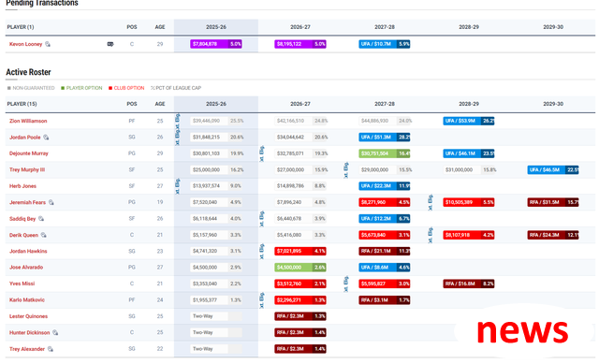Sort Active Roster by PLAYER (15) header
599x364 pixels.
click(22, 104)
